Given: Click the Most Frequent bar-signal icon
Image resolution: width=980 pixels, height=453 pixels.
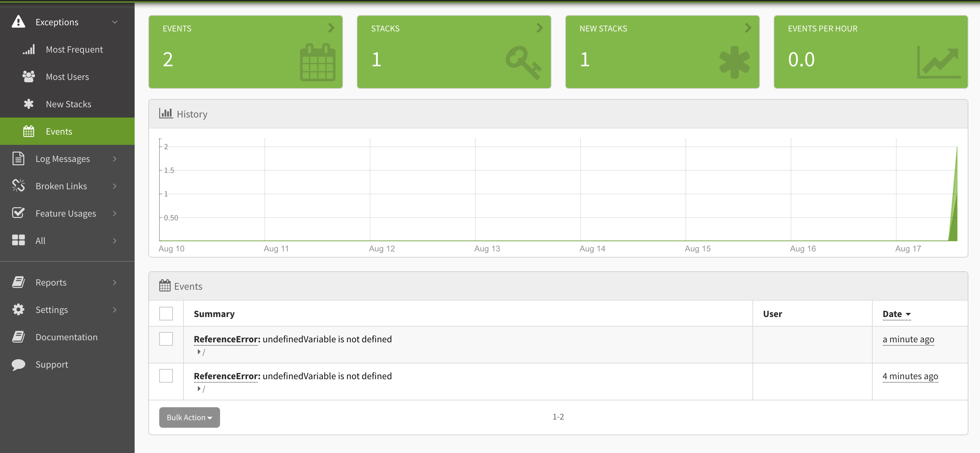Looking at the screenshot, I should [x=29, y=50].
